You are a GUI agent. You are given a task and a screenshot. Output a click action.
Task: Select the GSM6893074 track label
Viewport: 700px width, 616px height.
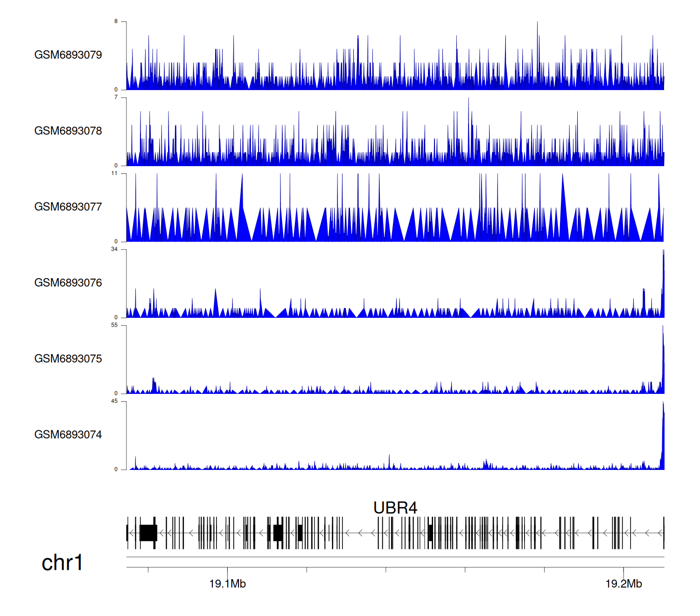[68, 435]
